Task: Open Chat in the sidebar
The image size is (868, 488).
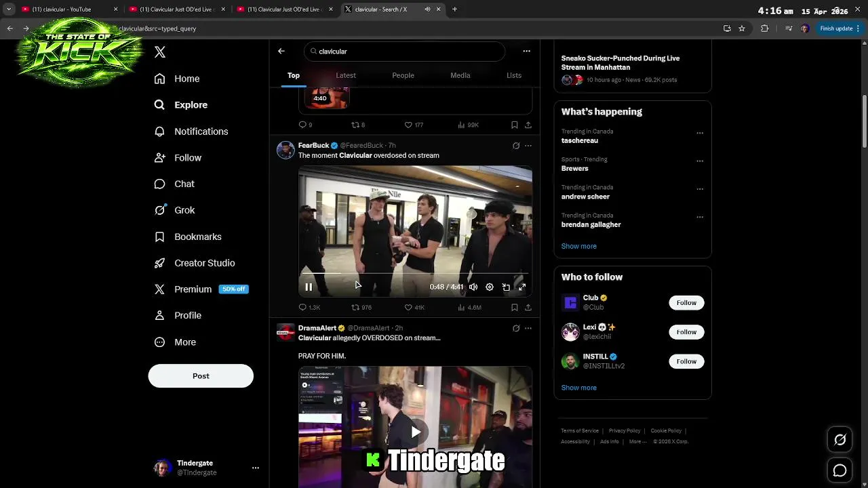Action: tap(174, 184)
